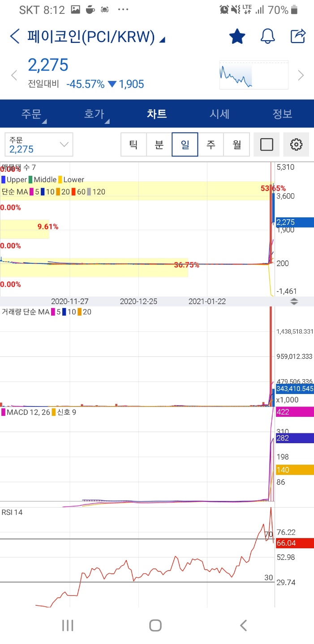The height and width of the screenshot is (644, 314).
Task: Tap the current price 2,275 header
Action: tap(48, 65)
